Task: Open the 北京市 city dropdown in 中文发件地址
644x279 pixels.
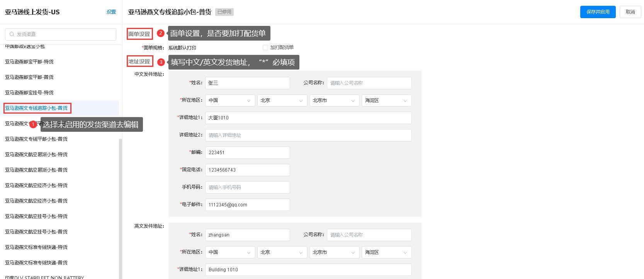Action: (x=334, y=100)
